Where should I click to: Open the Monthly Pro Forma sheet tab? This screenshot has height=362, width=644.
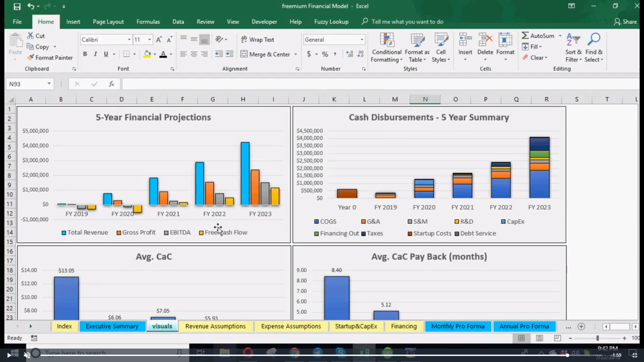tap(458, 326)
